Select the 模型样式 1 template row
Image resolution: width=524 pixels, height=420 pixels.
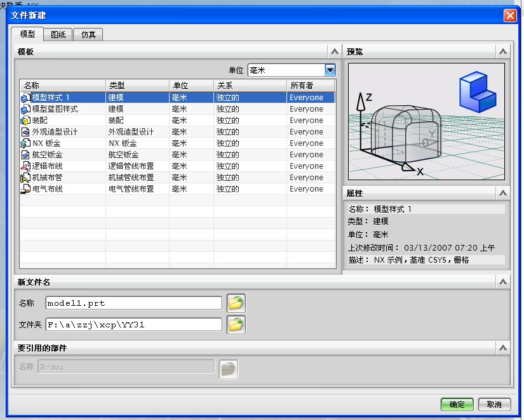tap(177, 98)
